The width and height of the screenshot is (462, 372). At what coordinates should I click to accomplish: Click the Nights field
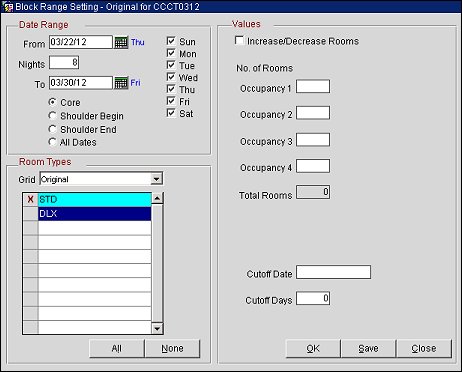64,62
